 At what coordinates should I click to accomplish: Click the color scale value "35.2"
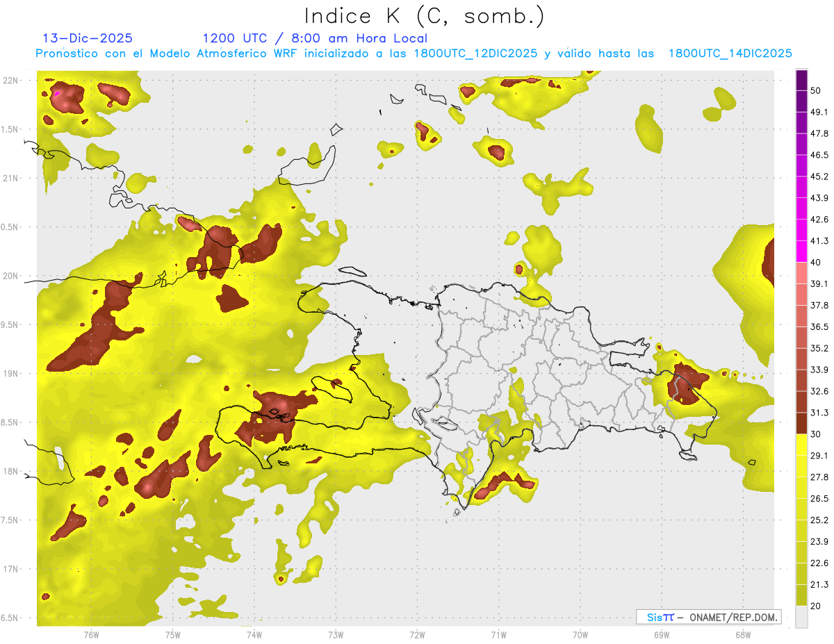coord(819,348)
